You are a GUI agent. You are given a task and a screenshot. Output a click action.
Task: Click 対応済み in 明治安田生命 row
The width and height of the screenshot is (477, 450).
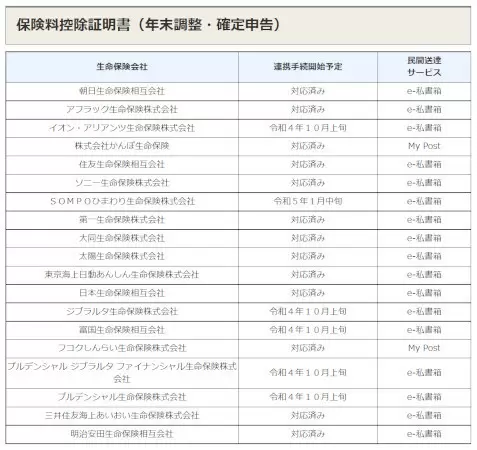click(308, 434)
